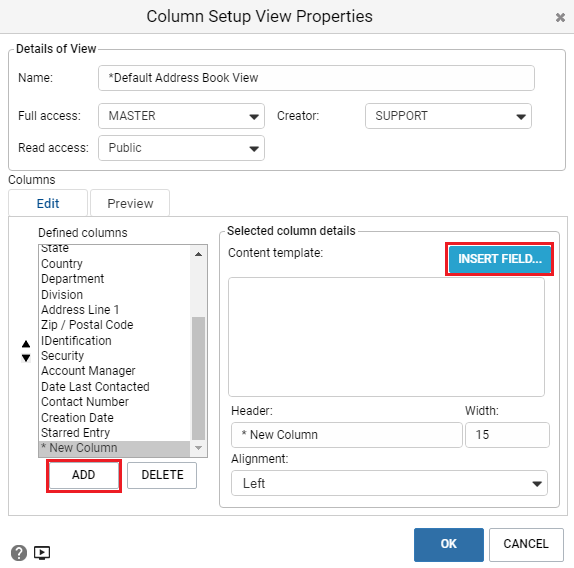Open the Creator dropdown
This screenshot has width=574, height=568.
(448, 116)
